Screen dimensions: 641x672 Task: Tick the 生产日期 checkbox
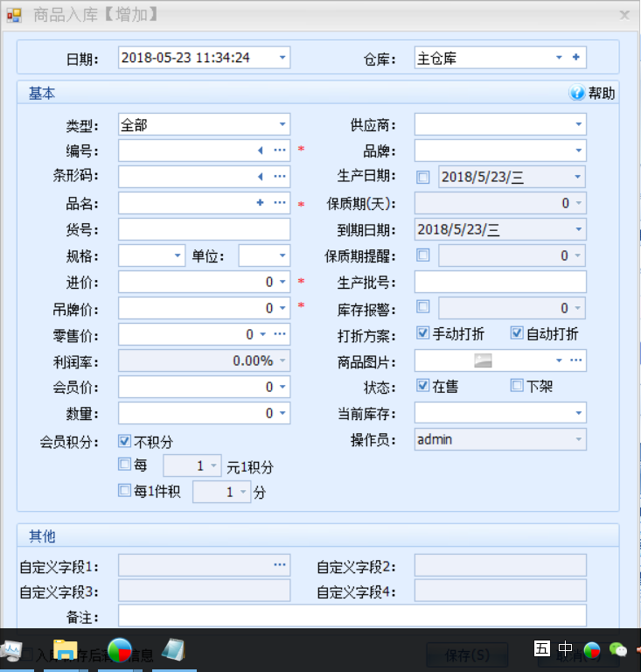(423, 177)
